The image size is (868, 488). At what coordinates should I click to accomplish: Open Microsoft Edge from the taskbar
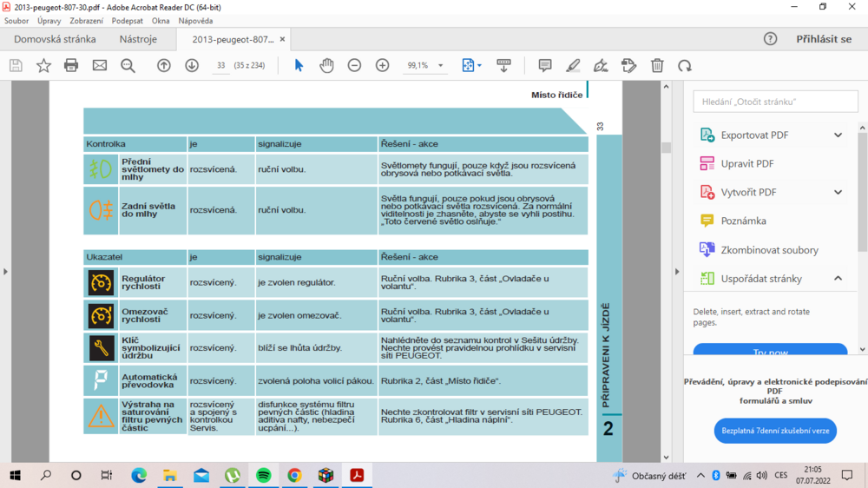pos(139,475)
